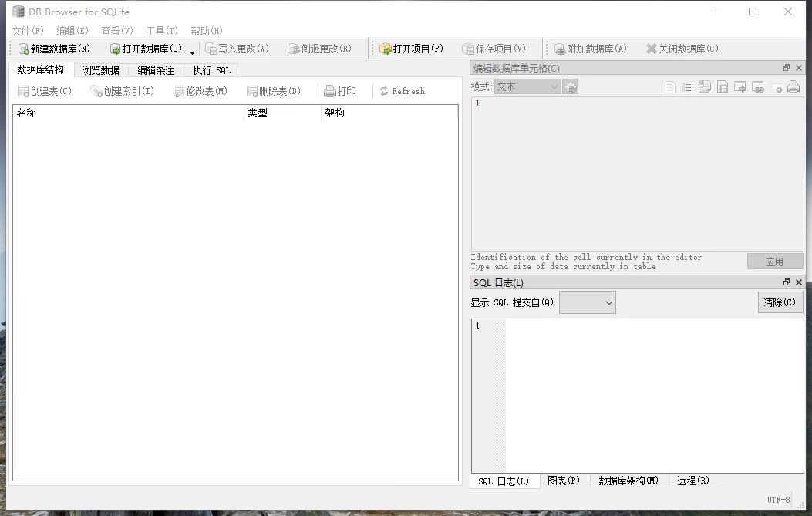Switch to the 图表 bottom tab

564,481
